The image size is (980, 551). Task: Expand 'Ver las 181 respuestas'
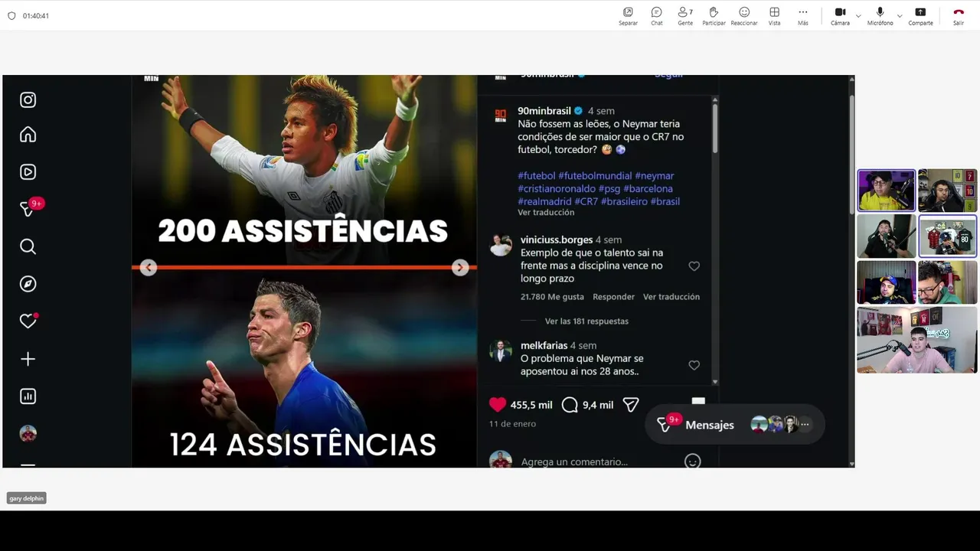(586, 321)
